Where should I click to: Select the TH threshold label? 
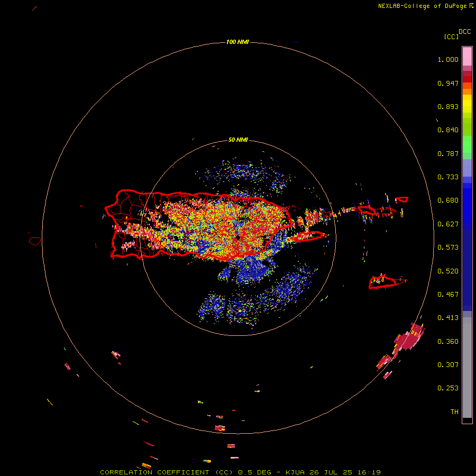pyautogui.click(x=454, y=412)
